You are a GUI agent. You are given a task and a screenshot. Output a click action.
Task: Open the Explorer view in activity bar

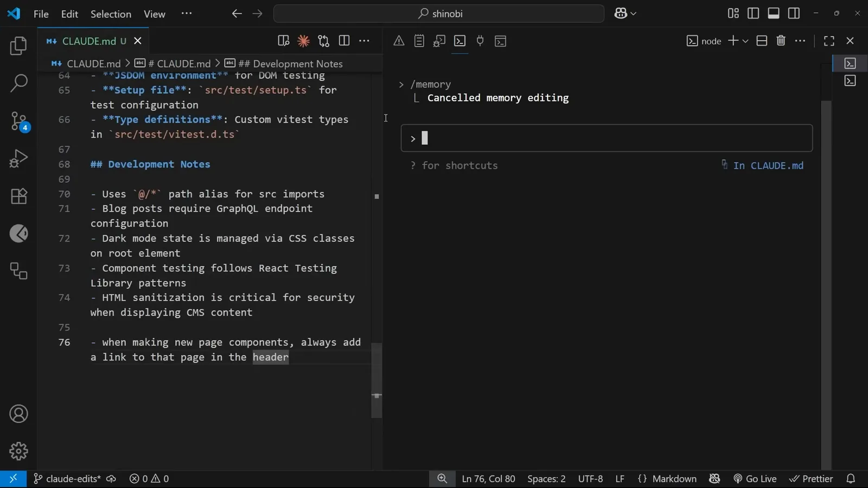click(x=18, y=46)
